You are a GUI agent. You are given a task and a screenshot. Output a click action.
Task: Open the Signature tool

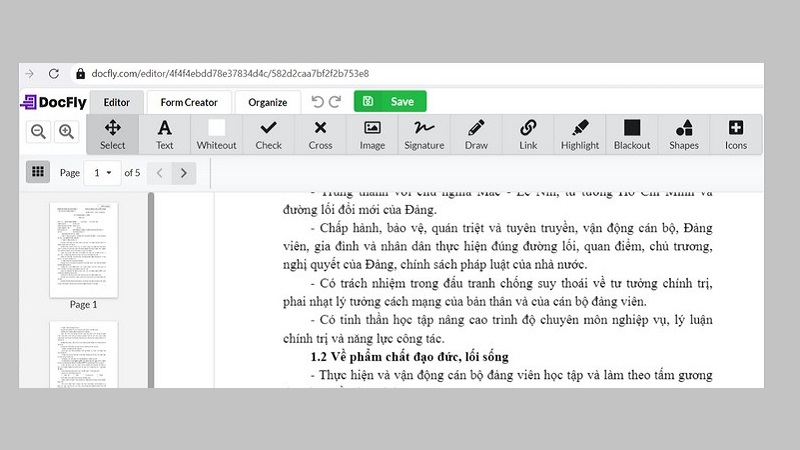tap(424, 134)
